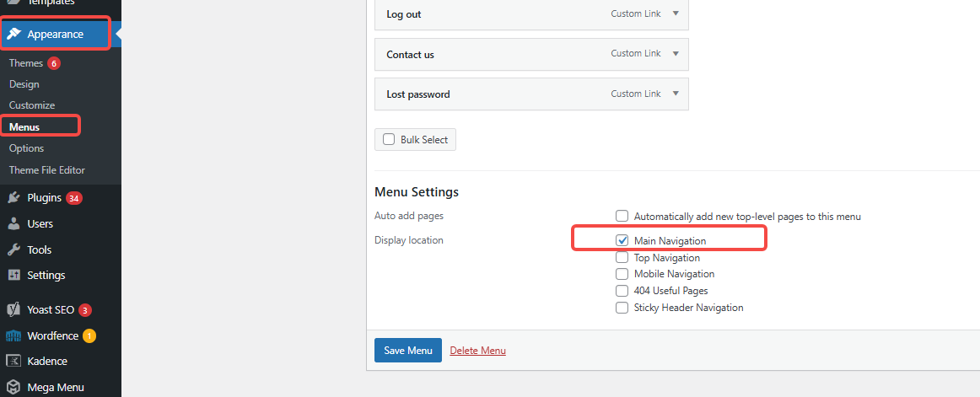Tick the Bulk Select checkbox

(x=389, y=140)
